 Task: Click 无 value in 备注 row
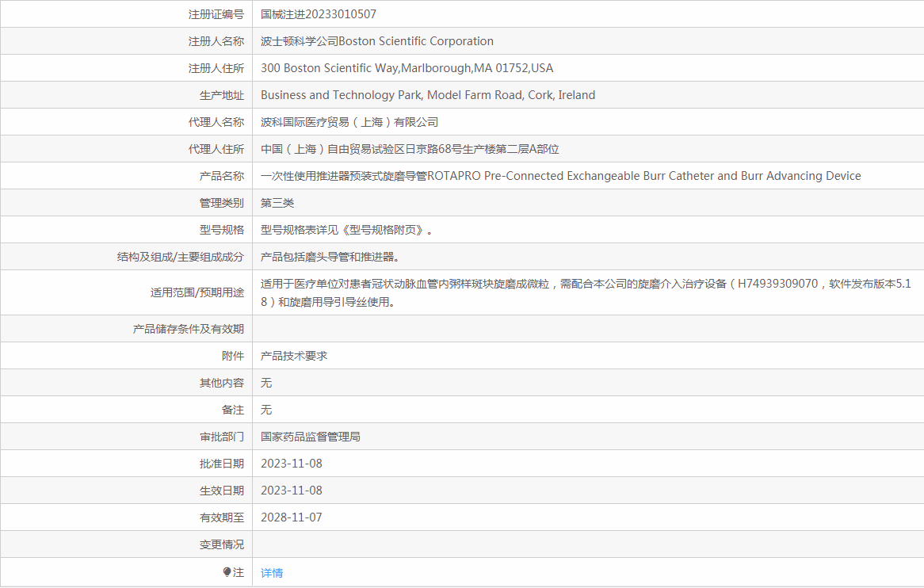(x=266, y=410)
